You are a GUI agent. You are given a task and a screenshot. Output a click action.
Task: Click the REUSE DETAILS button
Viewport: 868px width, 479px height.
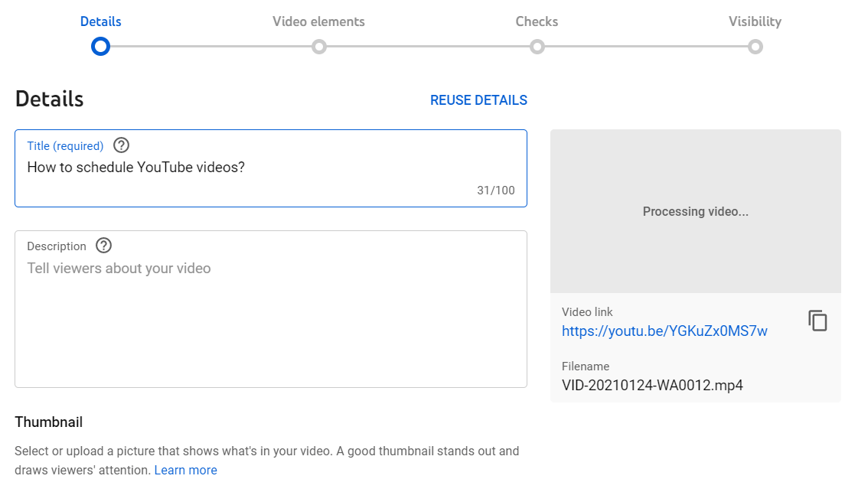[x=479, y=100]
